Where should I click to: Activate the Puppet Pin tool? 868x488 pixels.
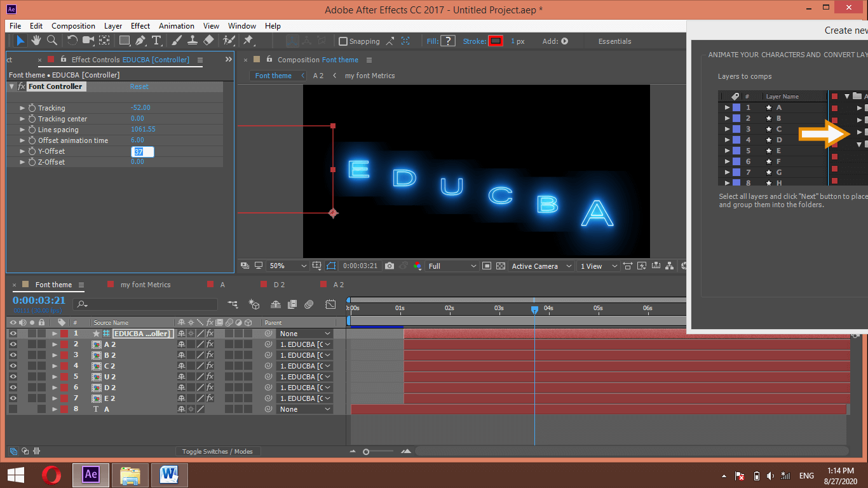248,41
